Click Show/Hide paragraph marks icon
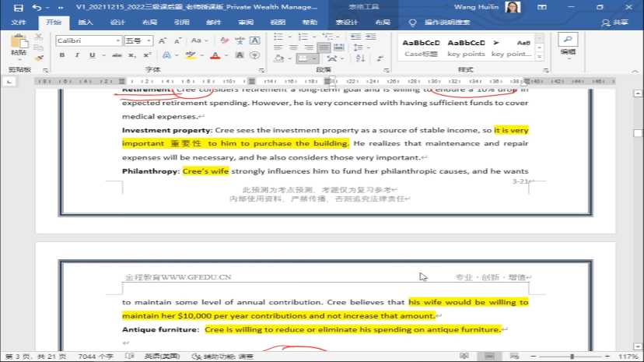Screen dimensions: 644x362 pyautogui.click(x=380, y=58)
